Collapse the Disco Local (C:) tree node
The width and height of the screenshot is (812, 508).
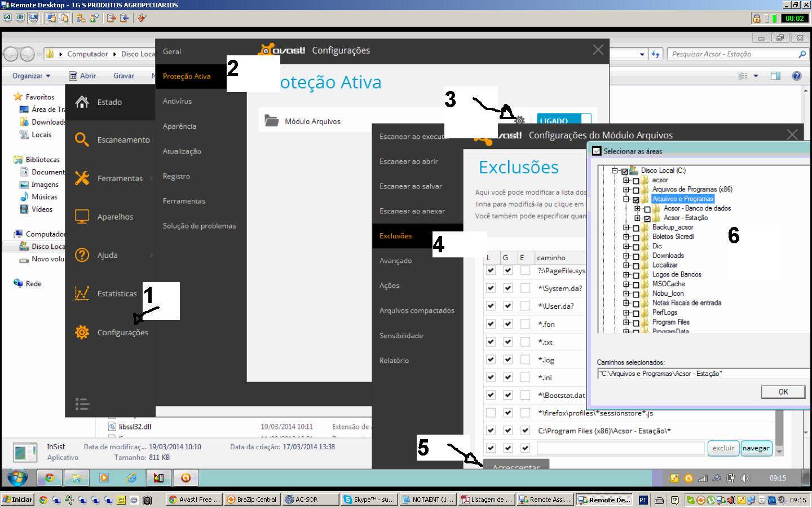(615, 170)
